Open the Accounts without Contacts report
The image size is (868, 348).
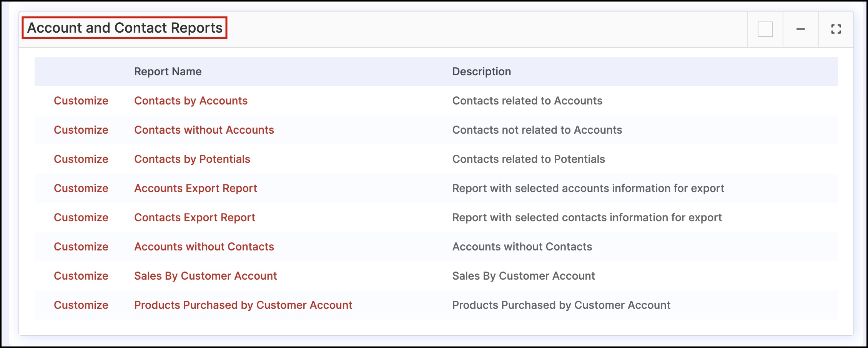point(204,247)
